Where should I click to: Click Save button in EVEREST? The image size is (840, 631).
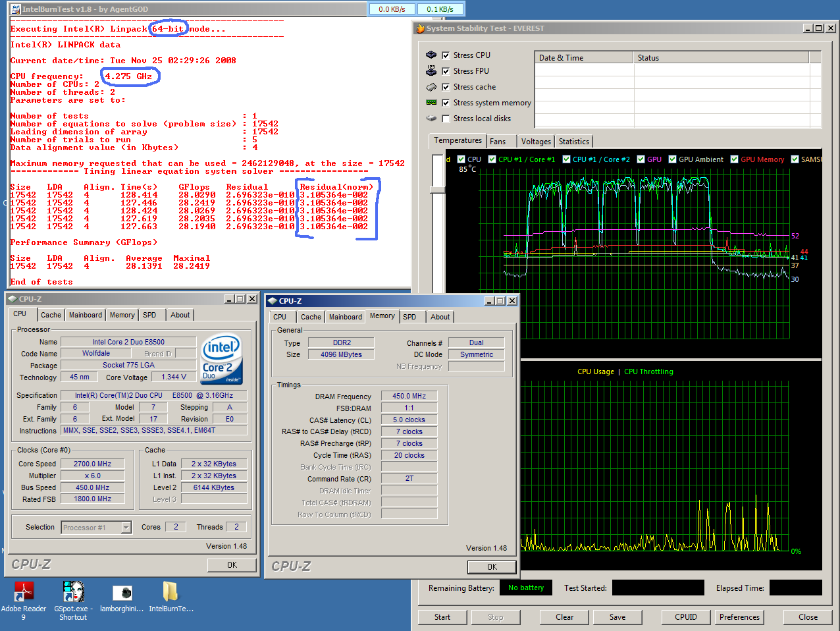617,617
